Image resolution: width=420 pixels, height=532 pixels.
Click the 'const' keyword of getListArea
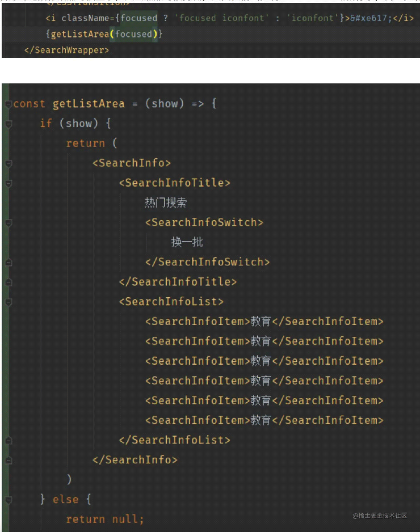[x=29, y=103]
